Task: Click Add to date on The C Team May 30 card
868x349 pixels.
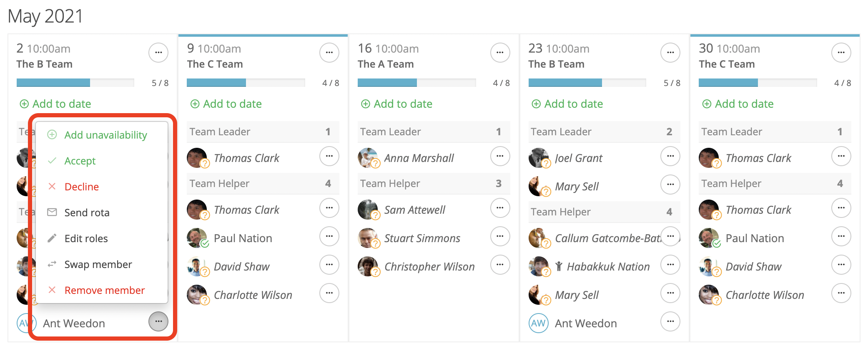Action: coord(737,104)
